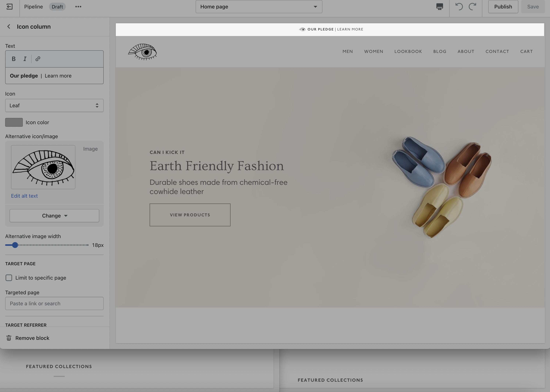The height and width of the screenshot is (392, 550).
Task: Click the Pipeline theme name
Action: click(x=34, y=6)
